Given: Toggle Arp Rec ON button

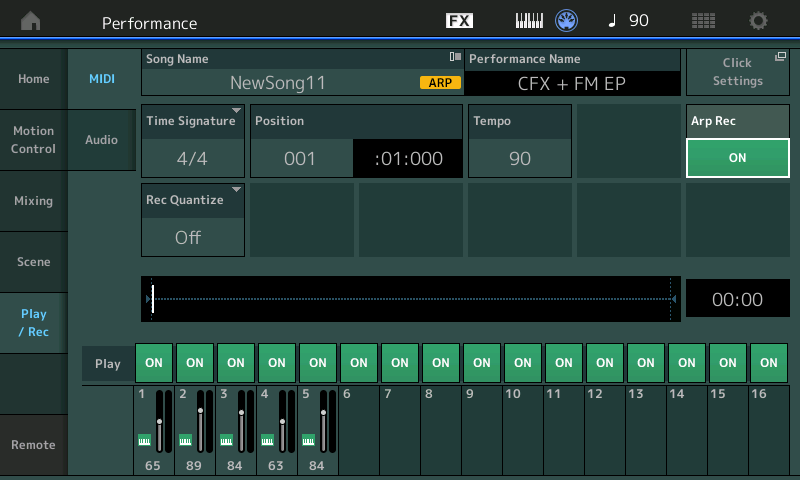Looking at the screenshot, I should coord(738,158).
